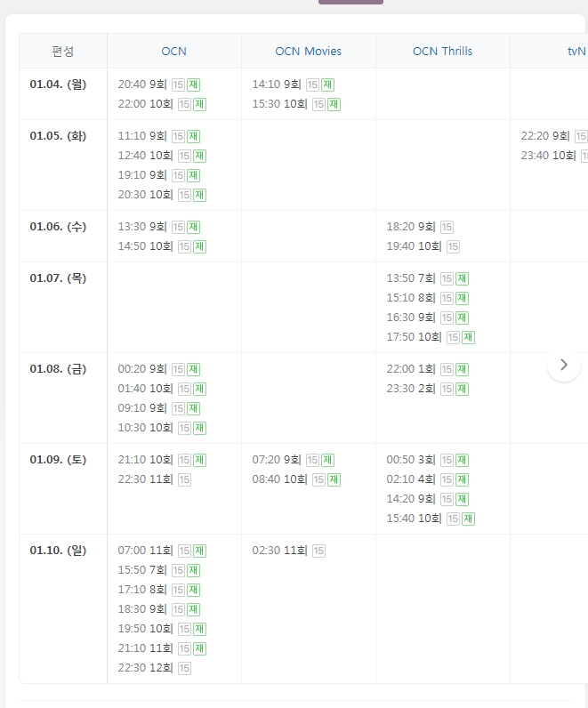The image size is (588, 708).
Task: Select the 01.05. (화) date row
Action: [x=58, y=136]
